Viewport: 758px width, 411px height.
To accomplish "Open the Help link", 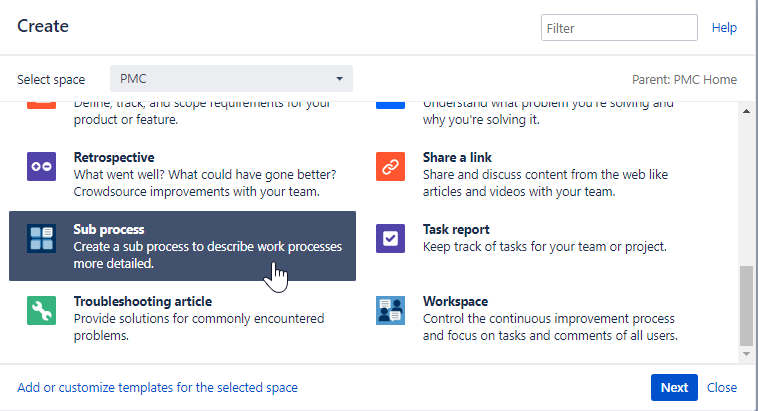I will [x=724, y=28].
